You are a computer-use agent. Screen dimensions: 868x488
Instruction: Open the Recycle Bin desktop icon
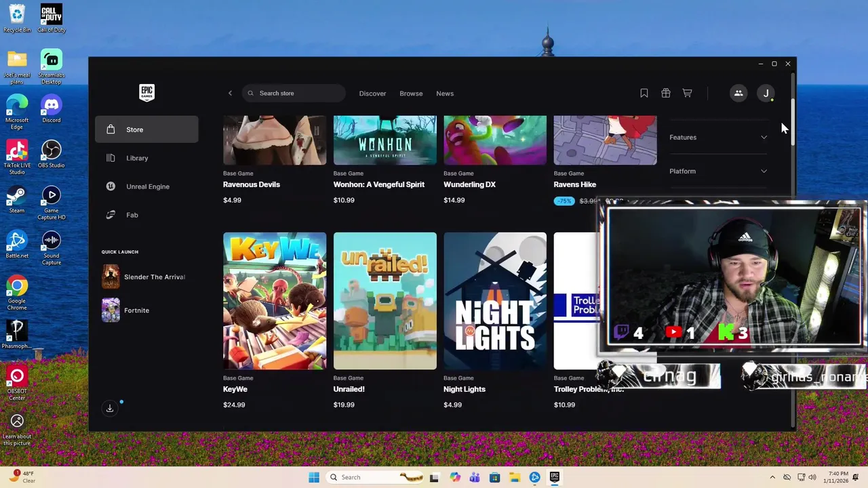click(x=17, y=18)
